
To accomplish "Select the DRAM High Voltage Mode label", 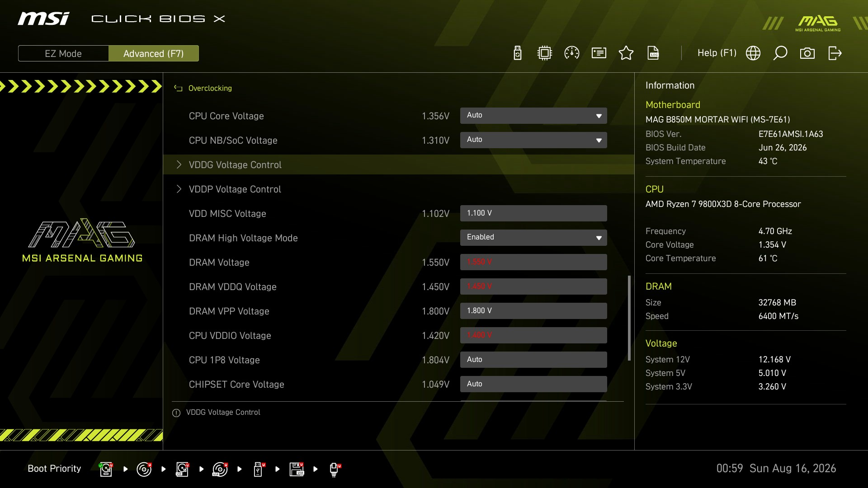I will coord(243,238).
